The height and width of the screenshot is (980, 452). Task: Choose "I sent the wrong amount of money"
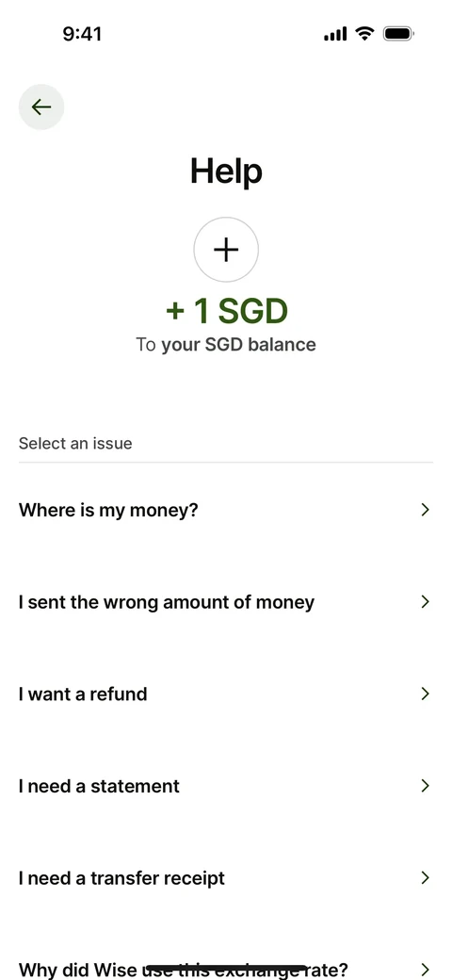point(226,602)
